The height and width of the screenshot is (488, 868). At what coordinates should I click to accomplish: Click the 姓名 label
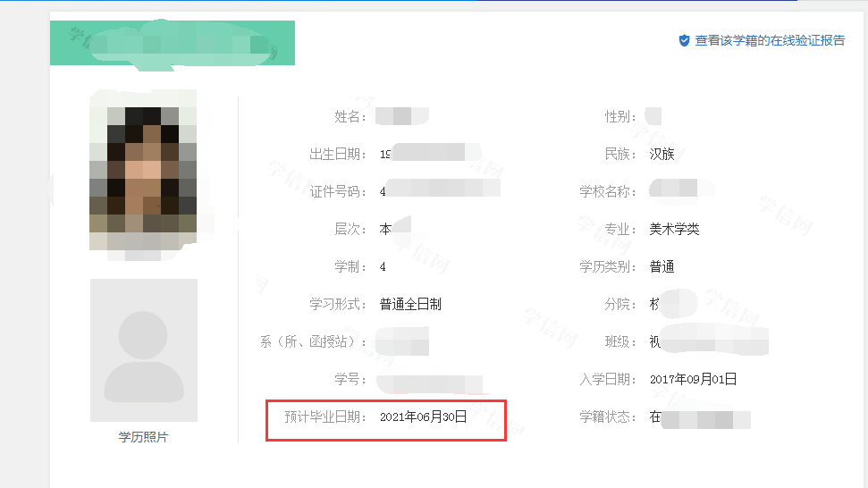pyautogui.click(x=350, y=116)
